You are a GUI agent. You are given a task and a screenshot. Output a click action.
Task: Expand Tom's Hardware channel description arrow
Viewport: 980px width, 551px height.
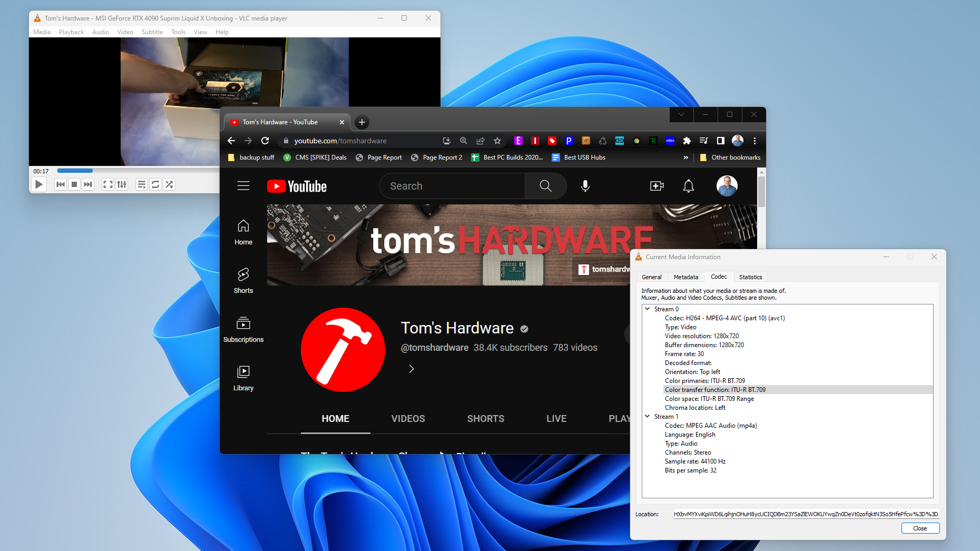click(x=411, y=369)
